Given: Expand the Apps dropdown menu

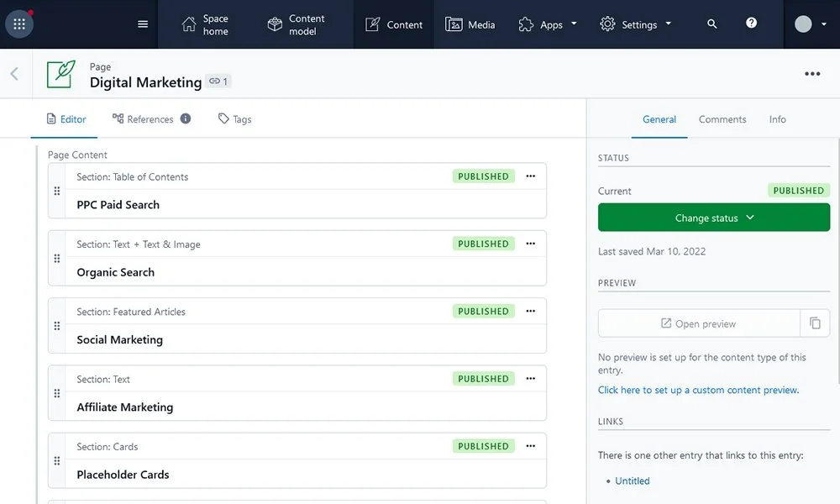Looking at the screenshot, I should (548, 24).
